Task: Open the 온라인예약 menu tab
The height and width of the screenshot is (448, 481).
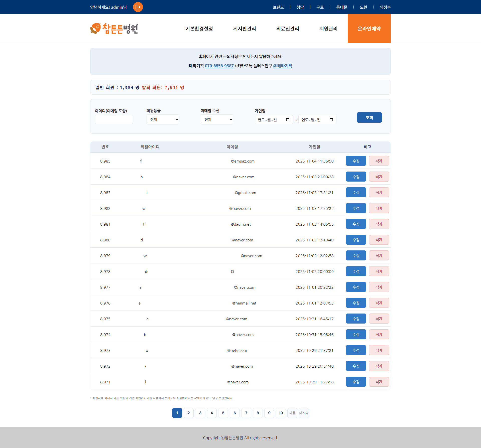Action: pyautogui.click(x=369, y=29)
